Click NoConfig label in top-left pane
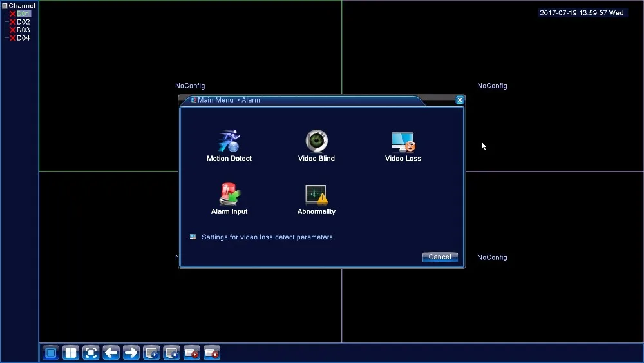This screenshot has width=644, height=363. (190, 86)
